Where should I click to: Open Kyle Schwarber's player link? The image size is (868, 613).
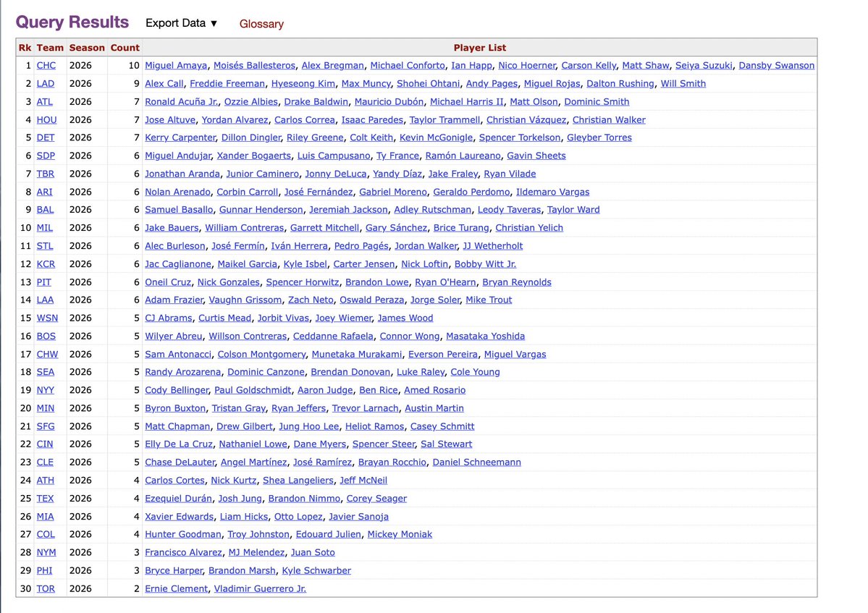[316, 571]
